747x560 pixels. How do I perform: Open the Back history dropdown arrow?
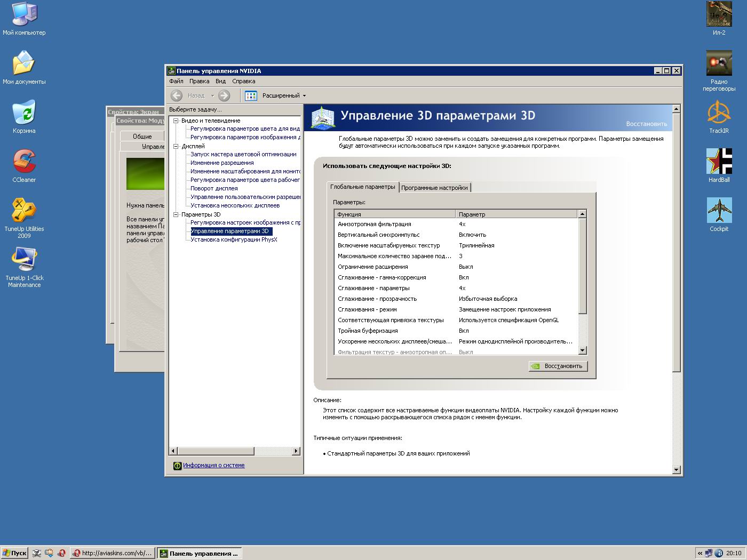click(x=212, y=96)
